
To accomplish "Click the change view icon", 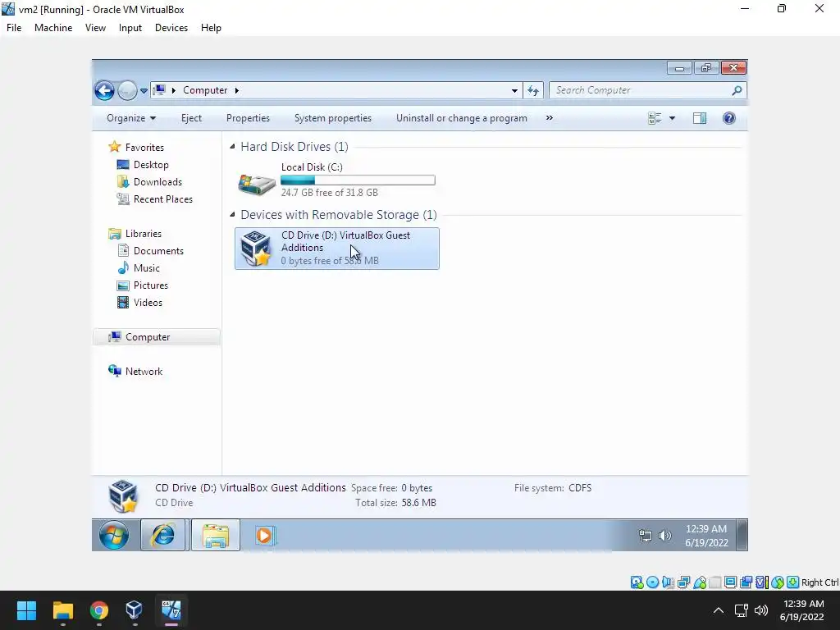I will point(655,118).
